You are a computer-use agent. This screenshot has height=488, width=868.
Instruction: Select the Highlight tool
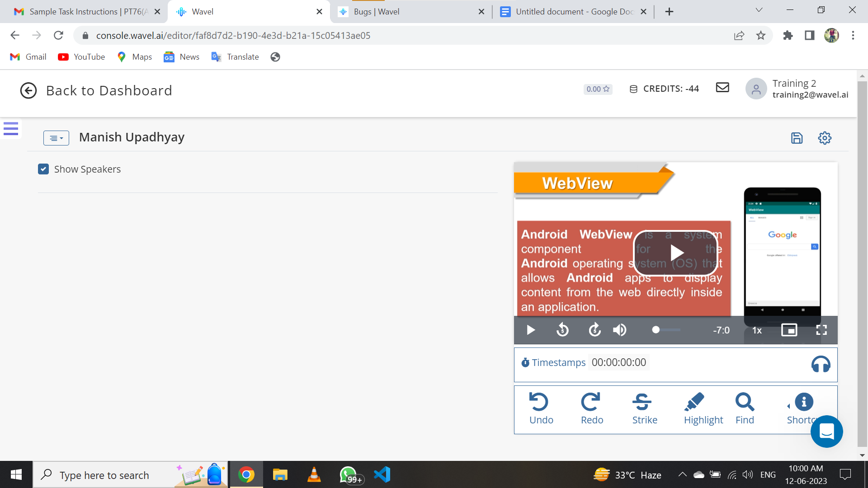tap(703, 408)
